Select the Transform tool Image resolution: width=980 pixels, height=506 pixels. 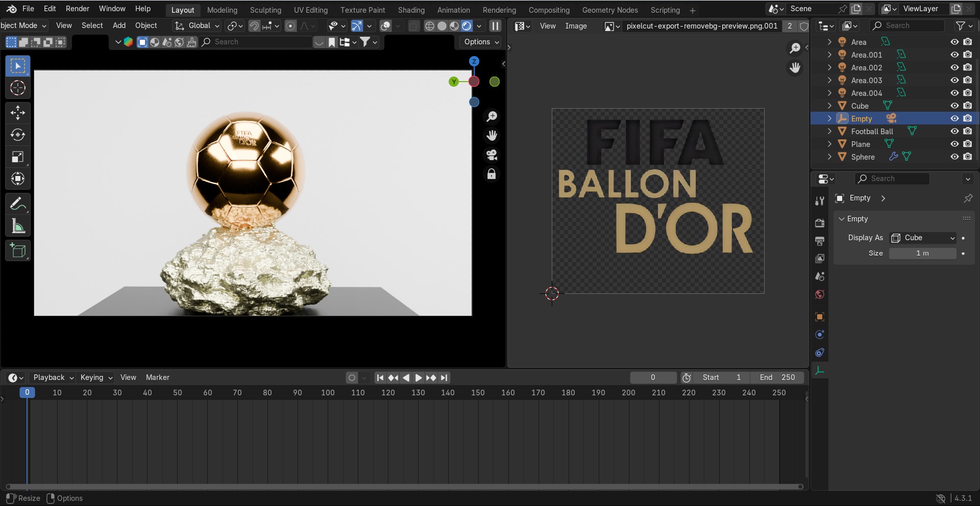(18, 179)
